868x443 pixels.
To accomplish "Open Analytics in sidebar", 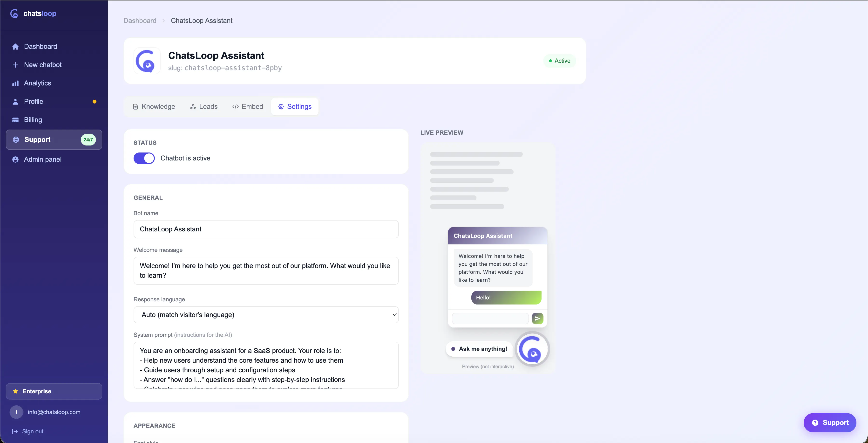I will pos(54,83).
